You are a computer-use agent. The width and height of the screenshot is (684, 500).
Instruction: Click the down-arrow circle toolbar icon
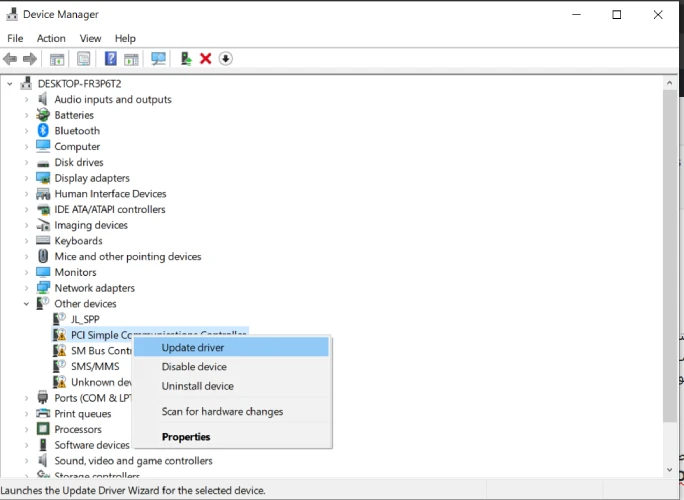click(x=226, y=59)
